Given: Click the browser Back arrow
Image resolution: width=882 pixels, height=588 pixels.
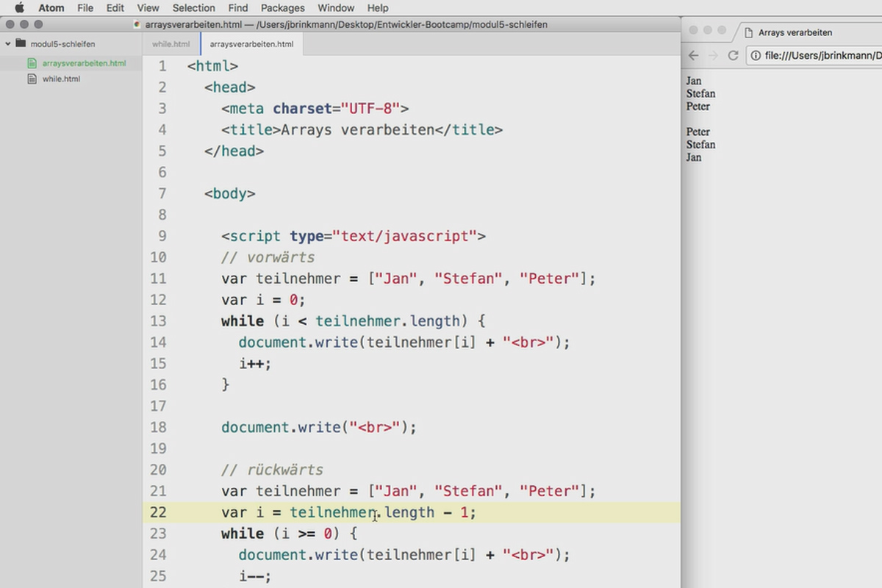Looking at the screenshot, I should [693, 55].
